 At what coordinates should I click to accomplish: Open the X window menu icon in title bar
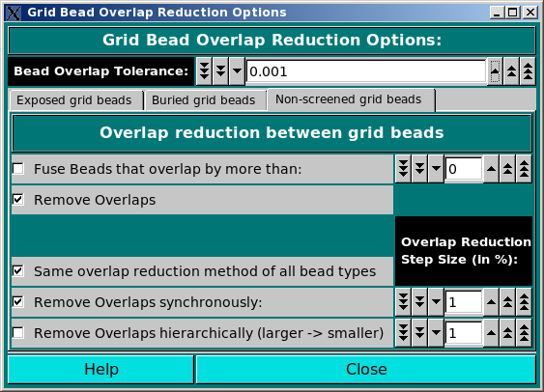tap(14, 13)
